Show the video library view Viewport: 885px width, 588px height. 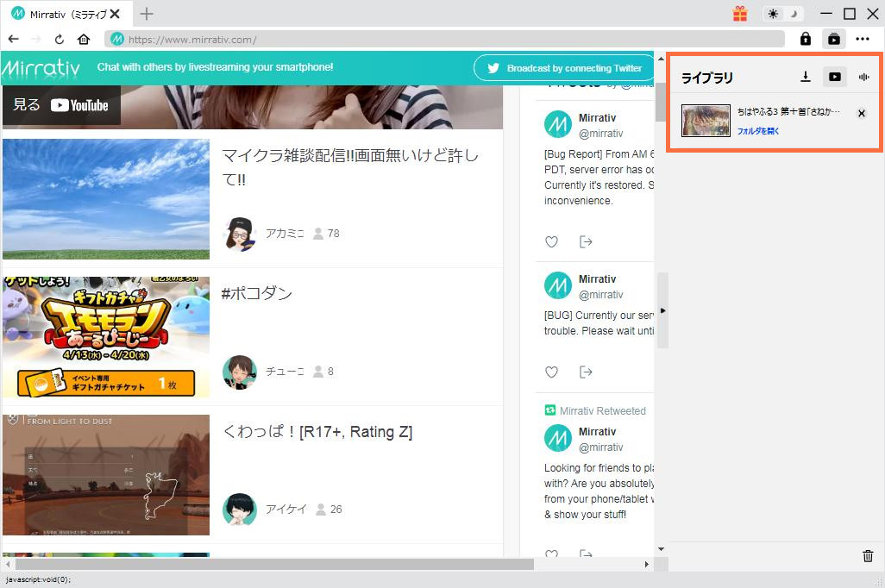[x=834, y=77]
